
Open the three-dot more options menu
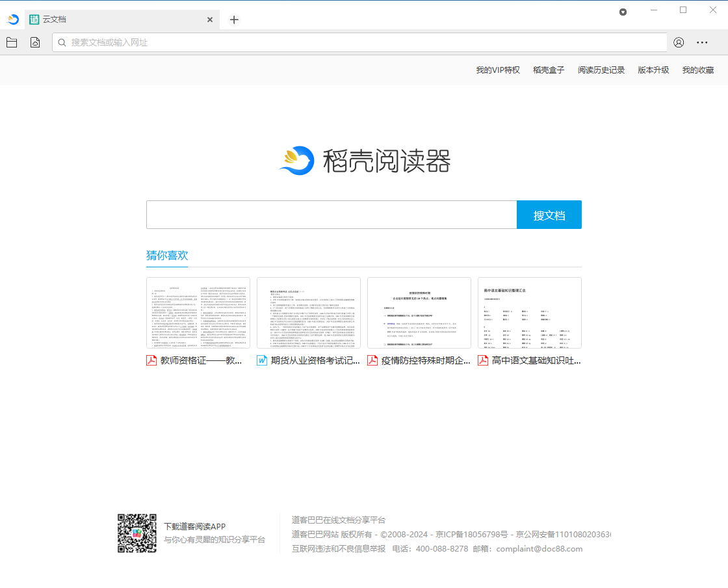coord(702,42)
